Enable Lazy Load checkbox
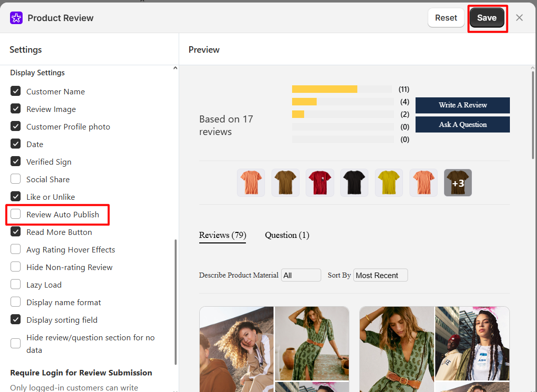537x392 pixels. click(16, 285)
